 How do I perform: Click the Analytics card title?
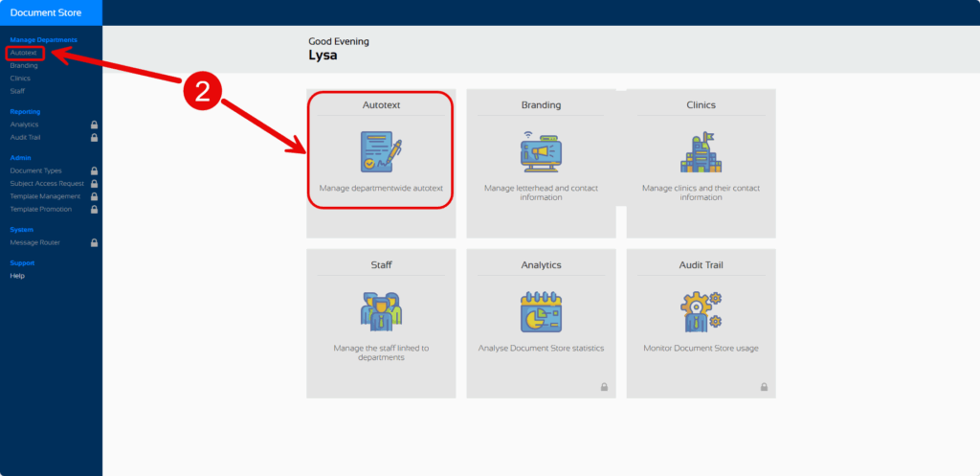click(541, 265)
